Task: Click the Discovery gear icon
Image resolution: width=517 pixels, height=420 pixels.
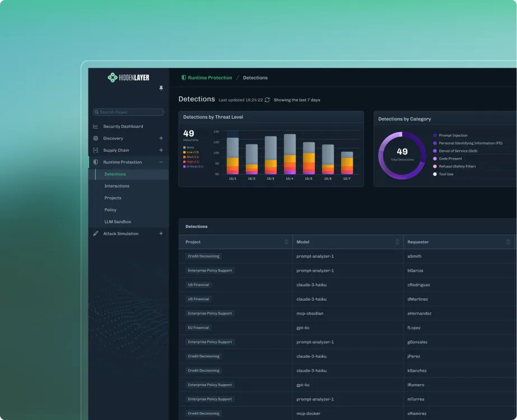Action: [x=96, y=138]
